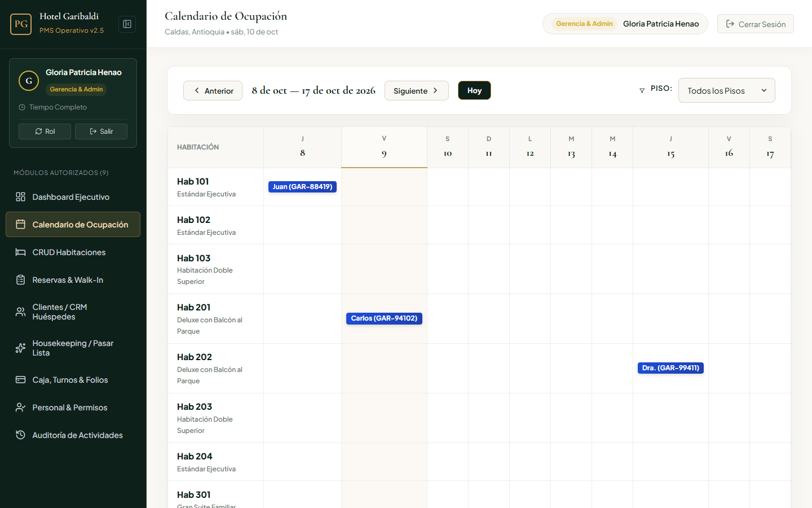Click the Rol switch button
This screenshot has width=812, height=508.
pos(45,132)
